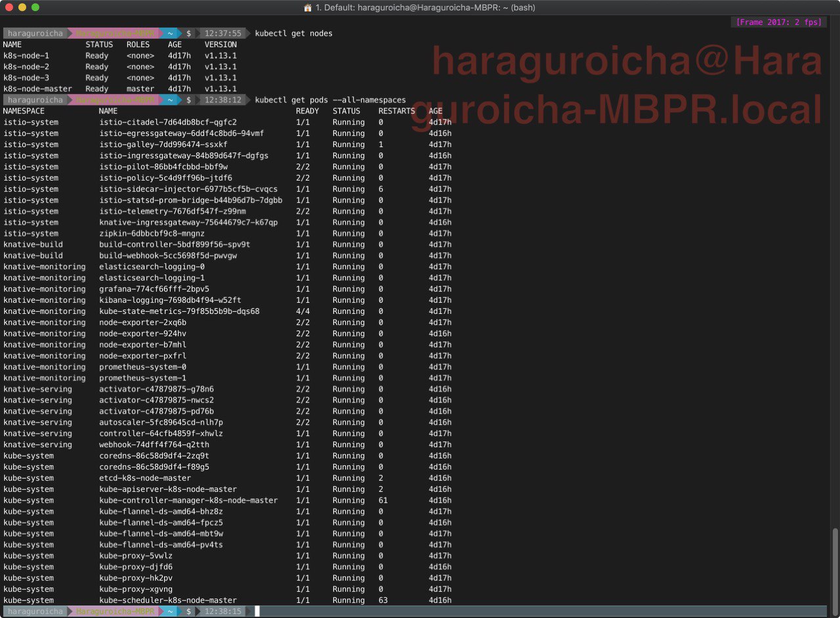
Task: Click the elasticsearch-logging-1 pod name
Action: pos(152,278)
